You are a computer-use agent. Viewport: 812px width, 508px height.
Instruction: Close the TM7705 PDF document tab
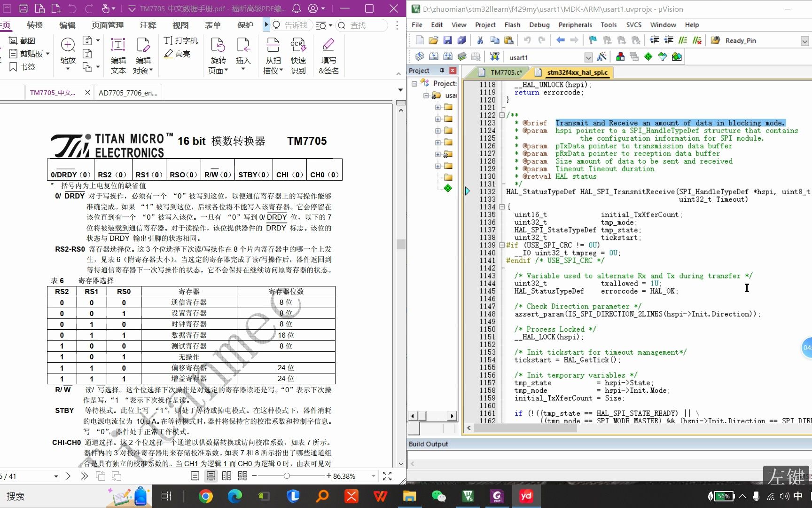(87, 93)
